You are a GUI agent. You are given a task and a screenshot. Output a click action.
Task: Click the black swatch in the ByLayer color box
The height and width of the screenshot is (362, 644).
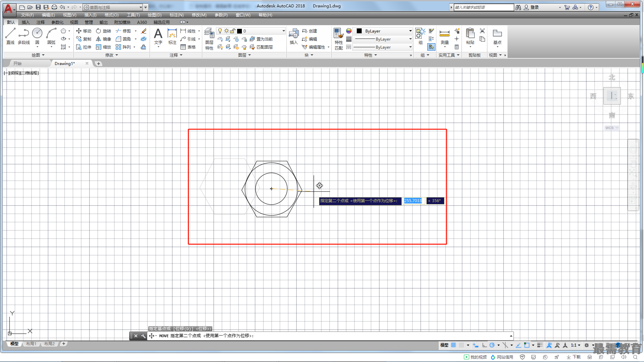pyautogui.click(x=359, y=31)
